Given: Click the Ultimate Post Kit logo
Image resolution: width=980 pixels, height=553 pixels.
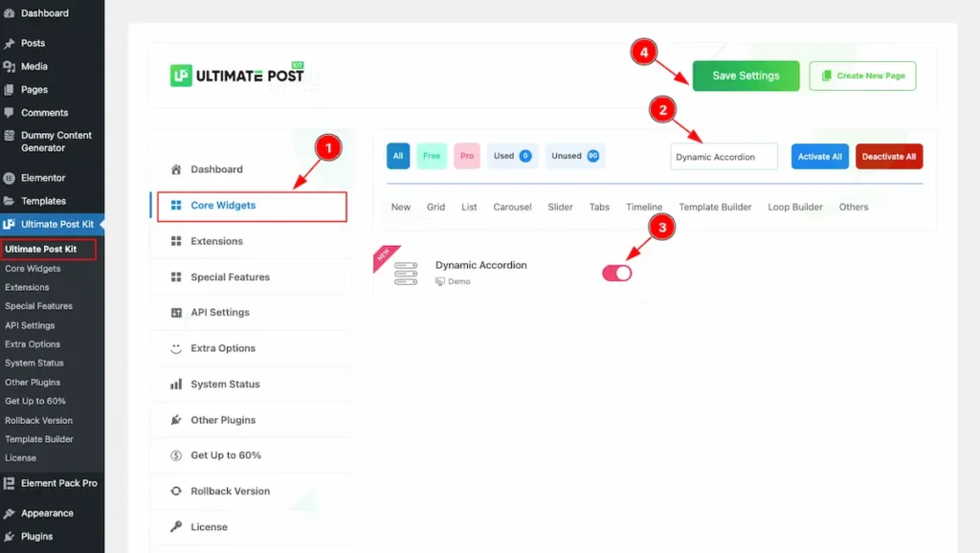Looking at the screenshot, I should [x=236, y=75].
